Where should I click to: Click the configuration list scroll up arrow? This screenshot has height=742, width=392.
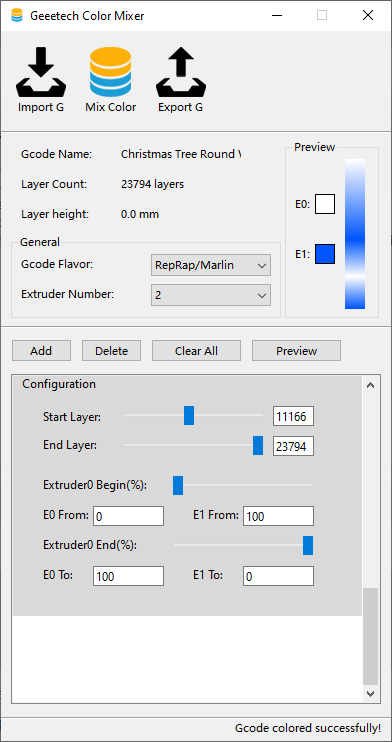click(371, 385)
